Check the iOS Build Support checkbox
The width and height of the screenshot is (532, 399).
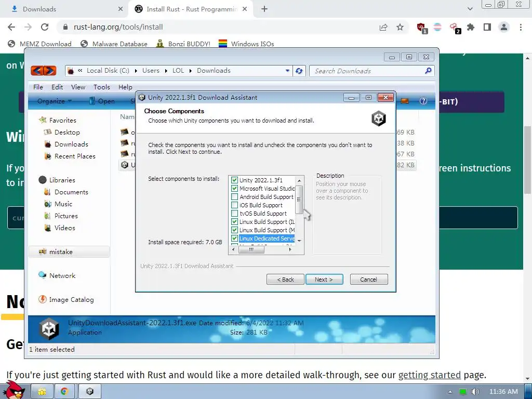[x=234, y=205]
